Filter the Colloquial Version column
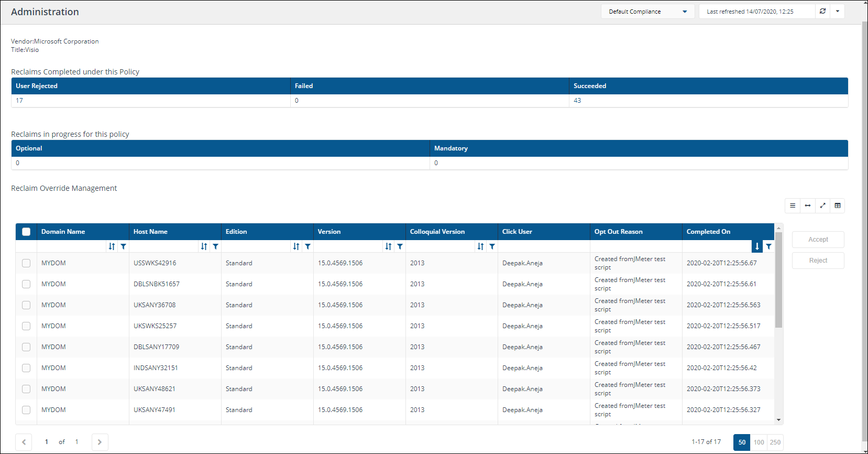868x454 pixels. tap(492, 246)
